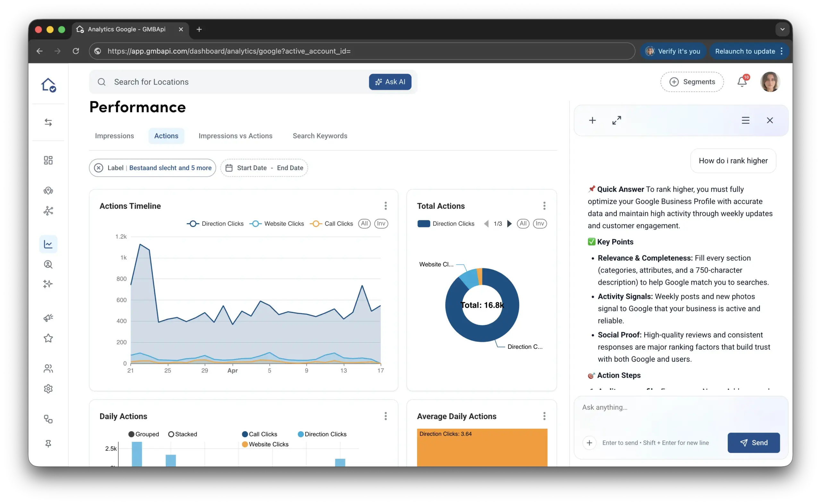Image resolution: width=821 pixels, height=504 pixels.
Task: Open Total Actions three-dot options menu
Action: (x=544, y=206)
